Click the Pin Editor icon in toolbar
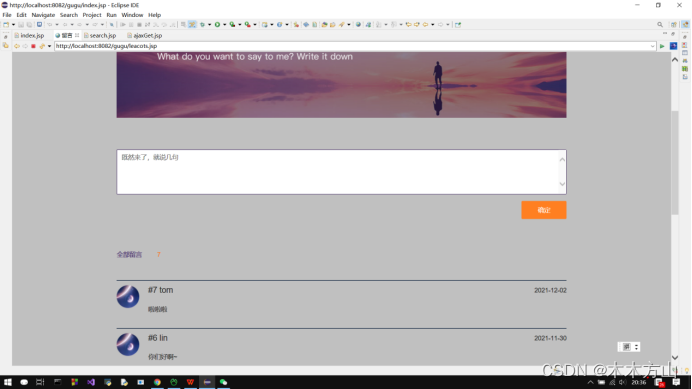The height and width of the screenshot is (389, 692). tap(458, 25)
